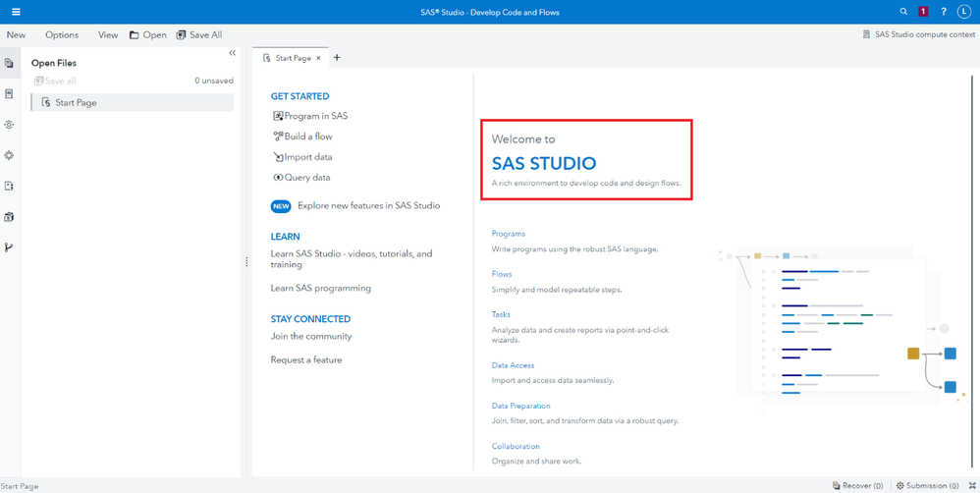The width and height of the screenshot is (980, 493).
Task: Collapse the Open Files navigation pane
Action: point(232,53)
